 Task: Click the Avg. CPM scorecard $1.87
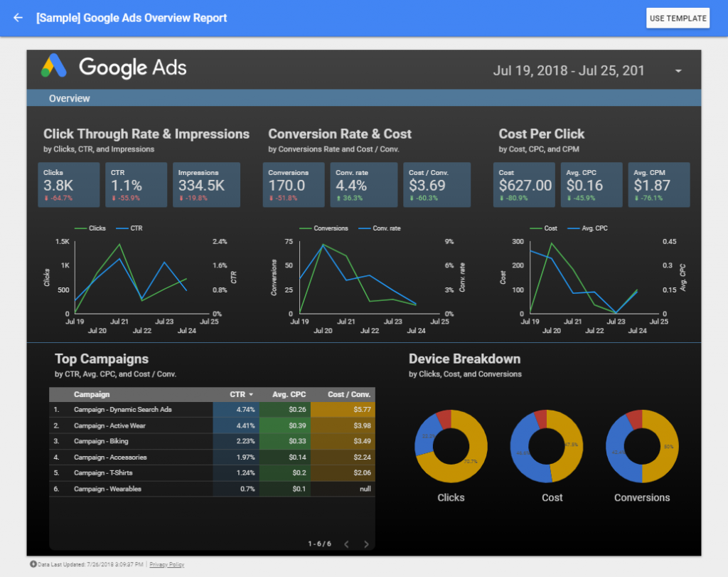tap(659, 185)
